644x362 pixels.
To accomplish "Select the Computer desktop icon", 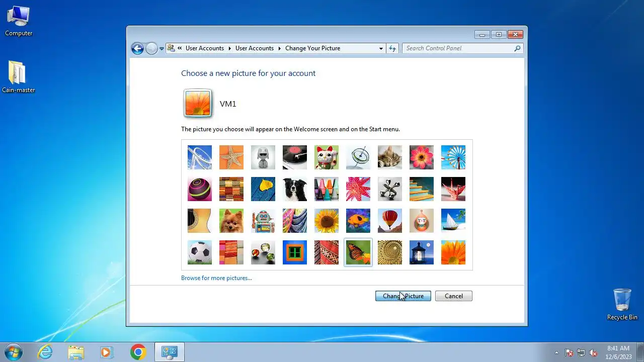I will click(x=19, y=21).
